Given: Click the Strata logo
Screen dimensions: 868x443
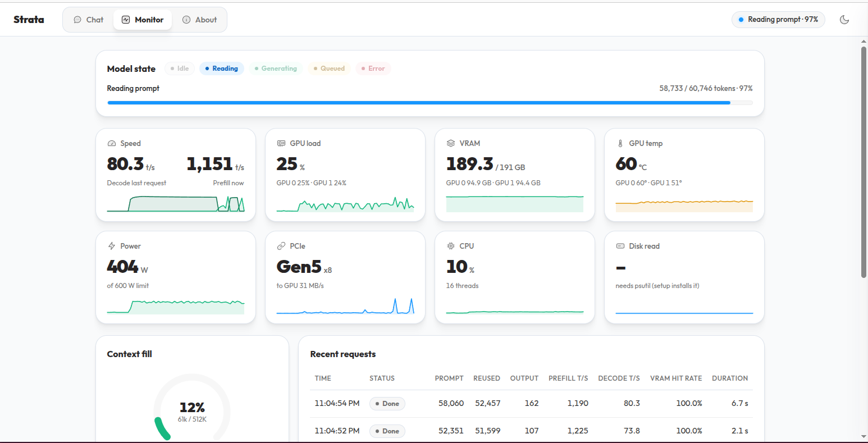Looking at the screenshot, I should (29, 20).
